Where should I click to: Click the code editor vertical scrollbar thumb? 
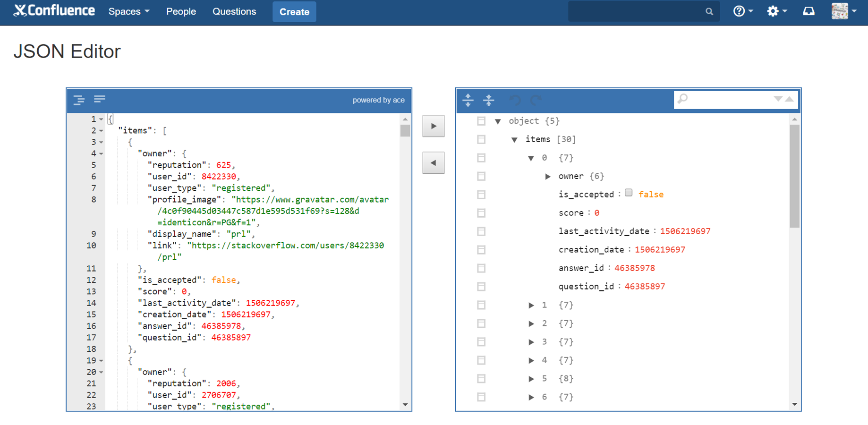(405, 130)
